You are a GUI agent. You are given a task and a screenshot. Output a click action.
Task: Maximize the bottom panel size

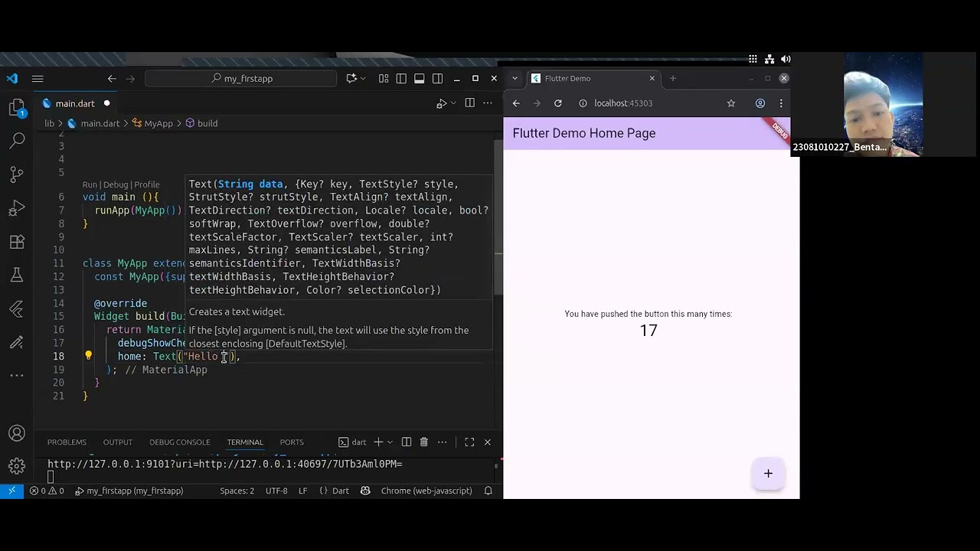click(x=469, y=442)
